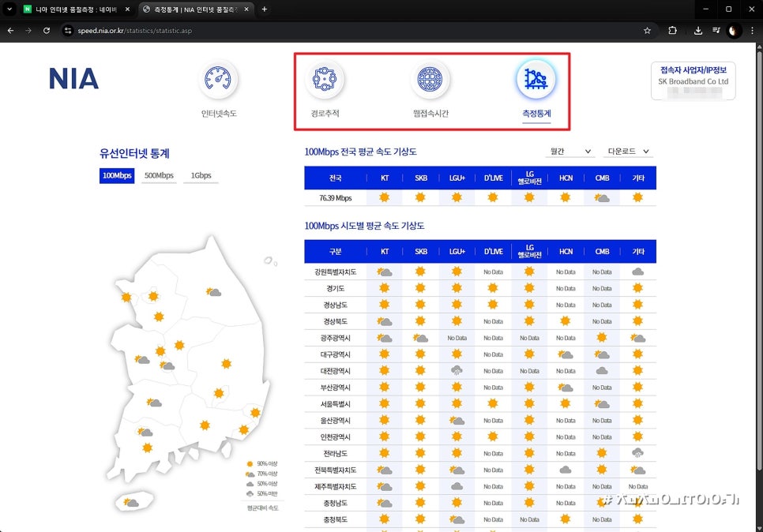Reload the page
Screen dimensions: 763x532
tap(47, 31)
